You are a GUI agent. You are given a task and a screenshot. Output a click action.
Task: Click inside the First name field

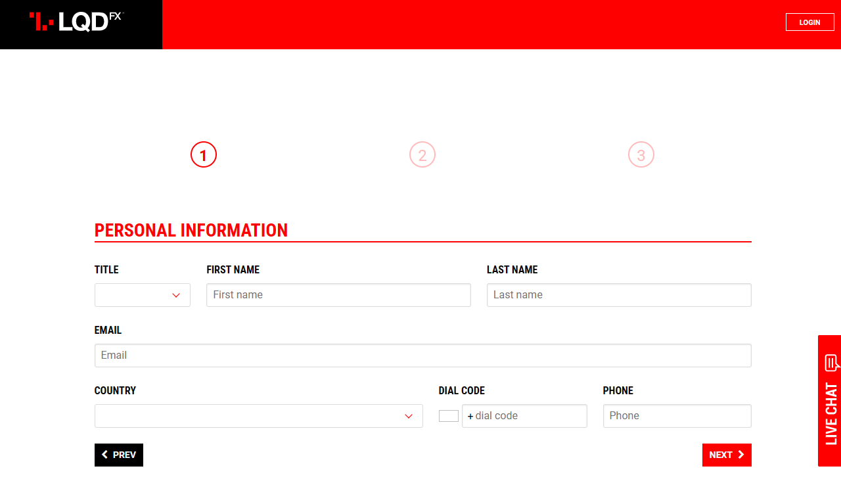[x=338, y=294]
